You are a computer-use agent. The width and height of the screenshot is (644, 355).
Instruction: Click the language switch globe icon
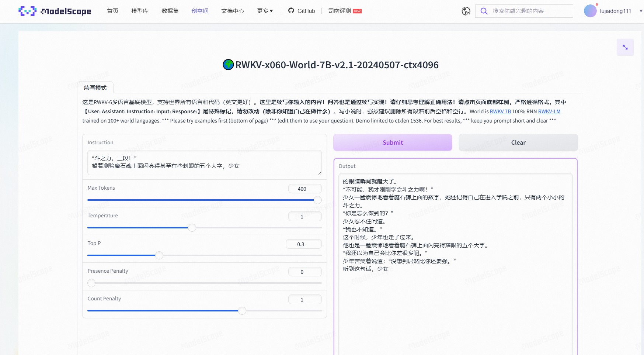tap(466, 11)
